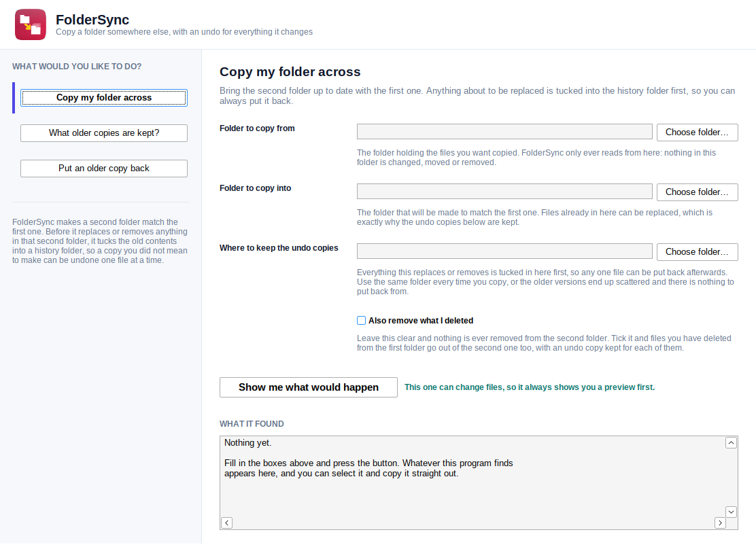Click the results box scroll right arrow

coord(720,523)
